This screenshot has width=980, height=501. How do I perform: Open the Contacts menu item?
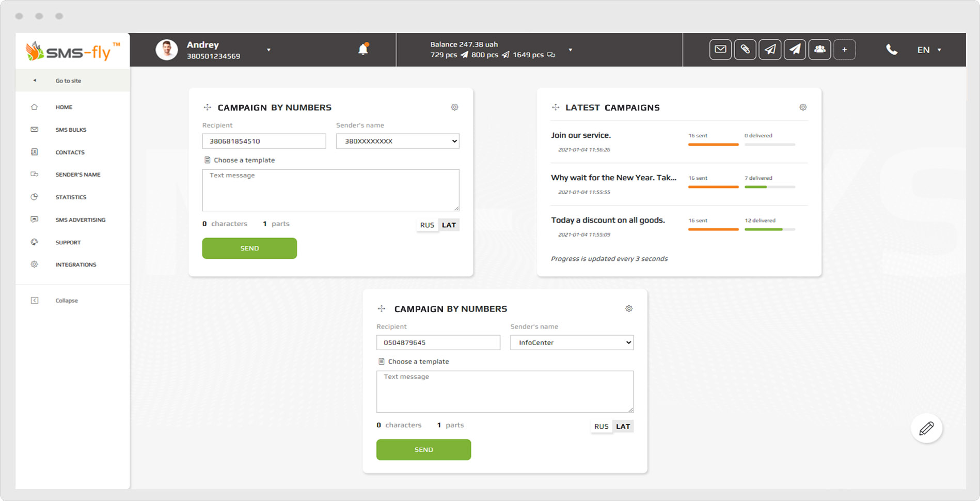(70, 152)
